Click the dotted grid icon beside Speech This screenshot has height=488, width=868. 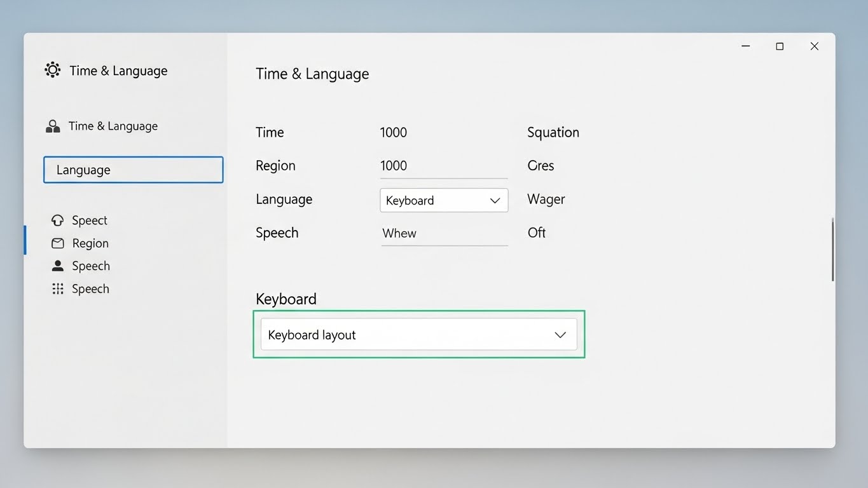click(58, 289)
